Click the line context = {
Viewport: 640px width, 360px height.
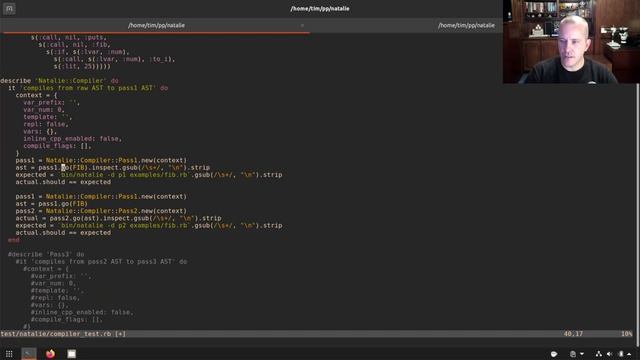coord(37,96)
